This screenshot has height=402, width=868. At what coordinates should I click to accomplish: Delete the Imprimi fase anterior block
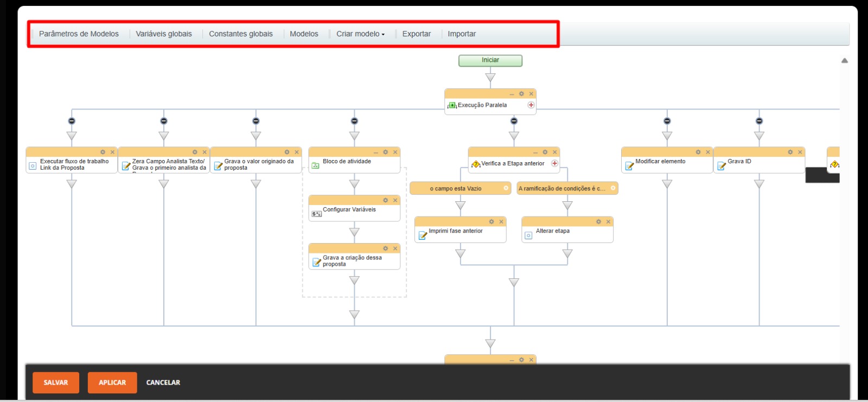click(x=501, y=221)
